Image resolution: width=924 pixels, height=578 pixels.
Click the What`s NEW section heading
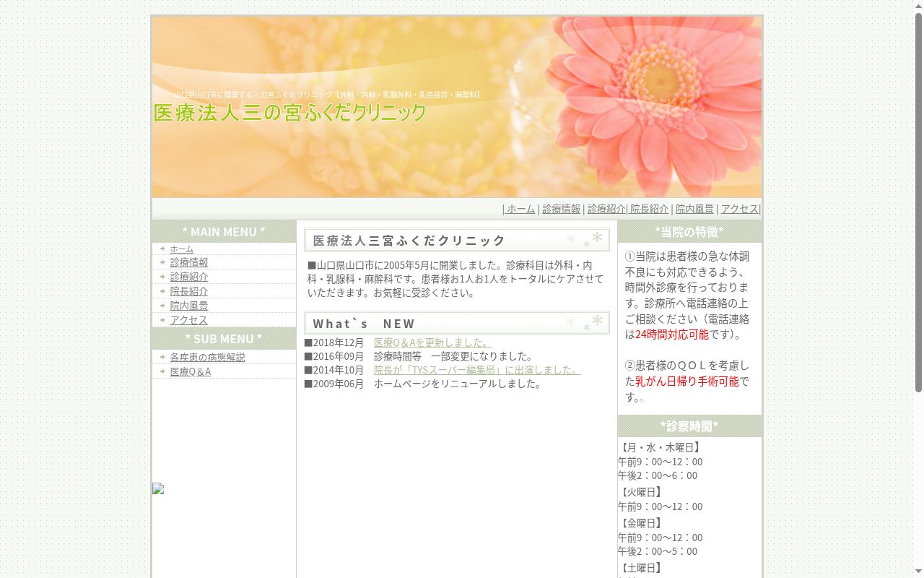coord(457,323)
